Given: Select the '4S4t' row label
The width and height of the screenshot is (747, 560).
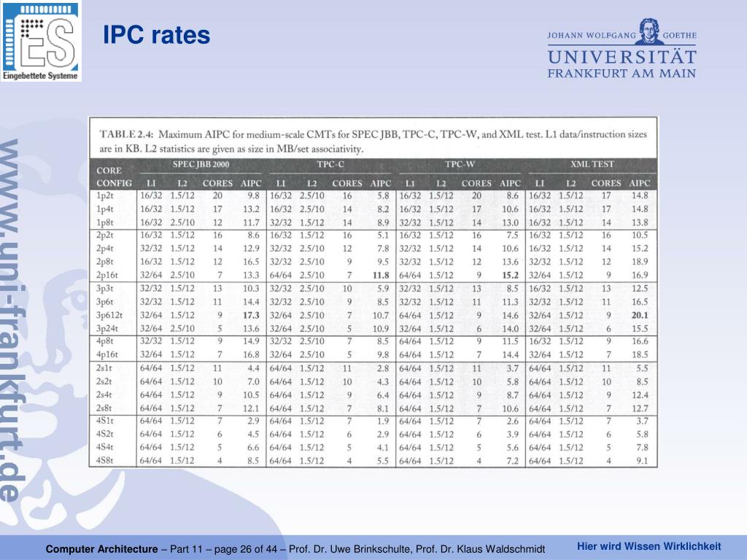Looking at the screenshot, I should [104, 448].
